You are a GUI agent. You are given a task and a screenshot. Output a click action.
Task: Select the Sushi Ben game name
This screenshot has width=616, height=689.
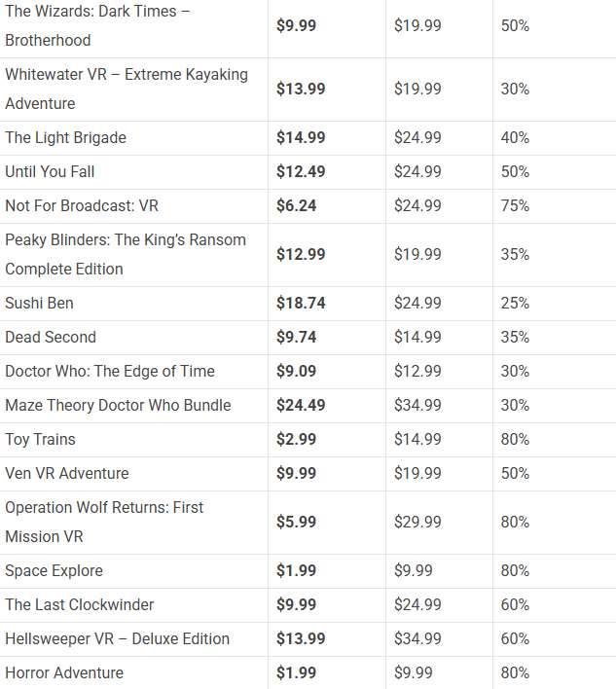(39, 304)
